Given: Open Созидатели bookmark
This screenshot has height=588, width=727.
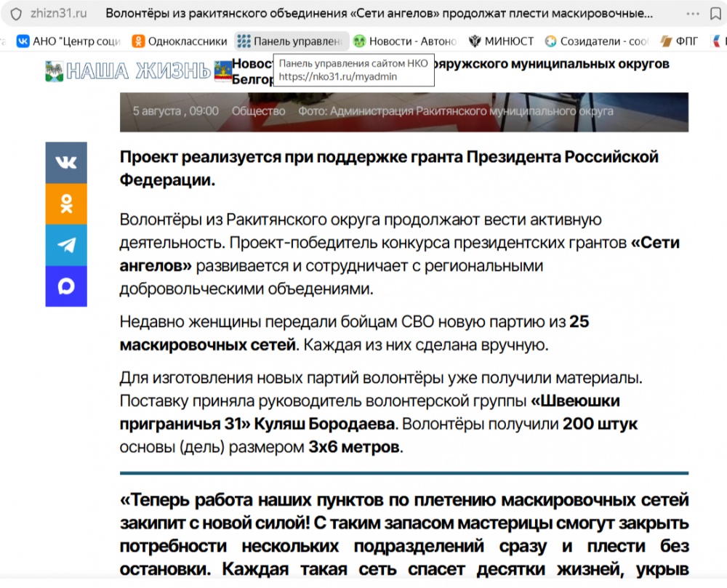Looking at the screenshot, I should coord(597,41).
